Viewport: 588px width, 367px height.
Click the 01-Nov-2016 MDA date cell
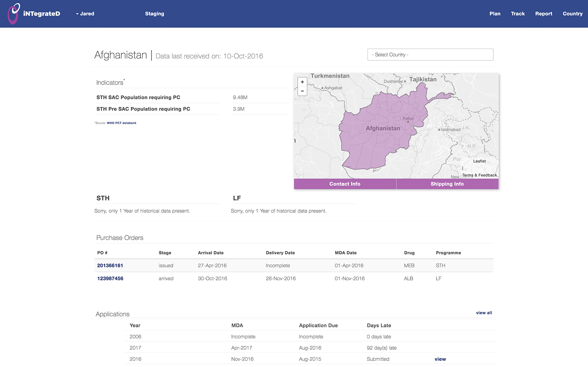350,279
